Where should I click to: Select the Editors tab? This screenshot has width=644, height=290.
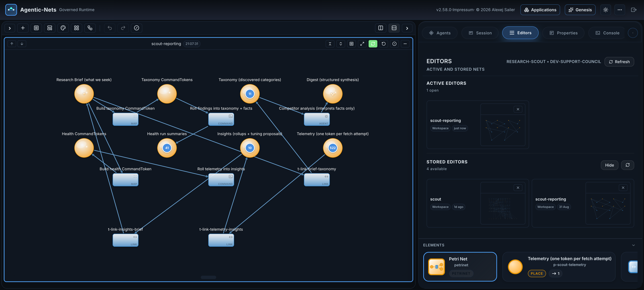[520, 33]
